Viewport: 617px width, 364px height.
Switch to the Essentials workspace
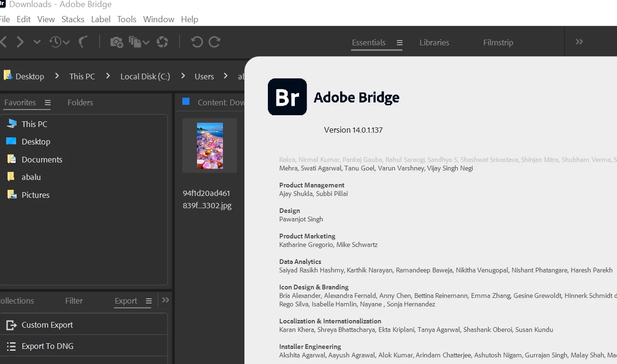coord(368,42)
